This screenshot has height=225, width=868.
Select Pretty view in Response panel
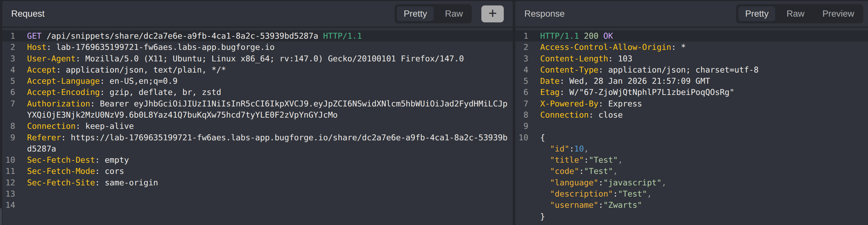[x=757, y=14]
